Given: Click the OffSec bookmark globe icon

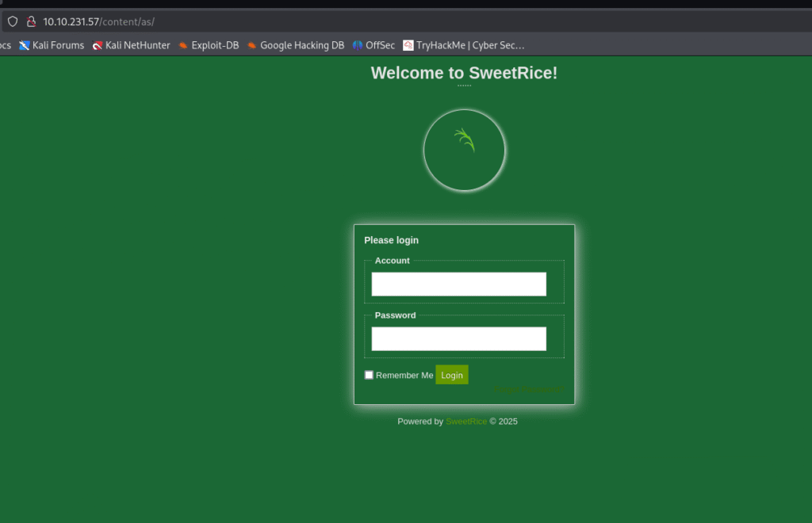Looking at the screenshot, I should 358,45.
